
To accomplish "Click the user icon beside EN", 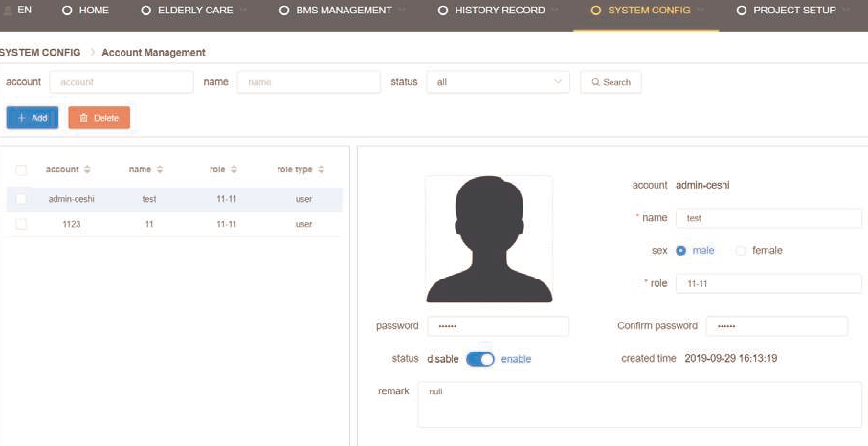I will pos(8,11).
